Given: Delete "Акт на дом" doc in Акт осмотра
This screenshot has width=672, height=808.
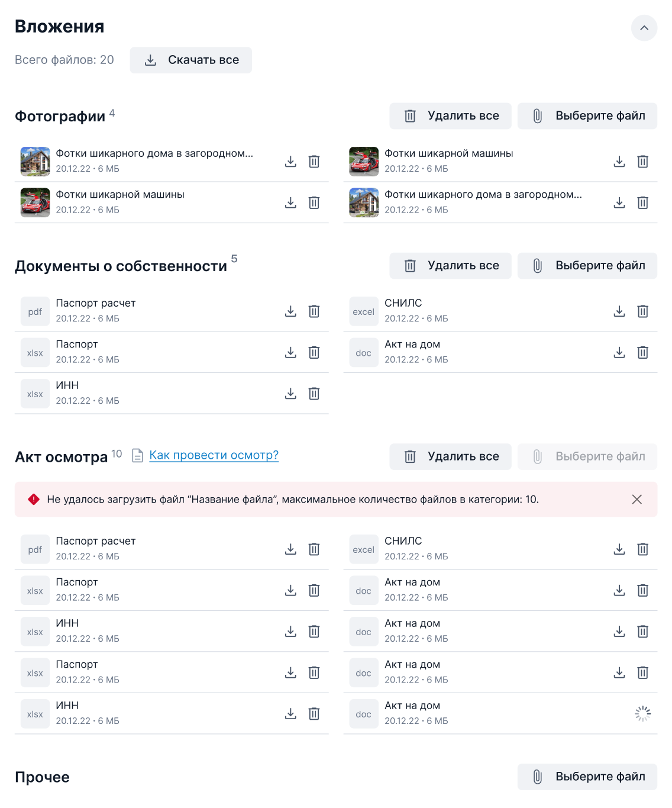Looking at the screenshot, I should pos(643,590).
